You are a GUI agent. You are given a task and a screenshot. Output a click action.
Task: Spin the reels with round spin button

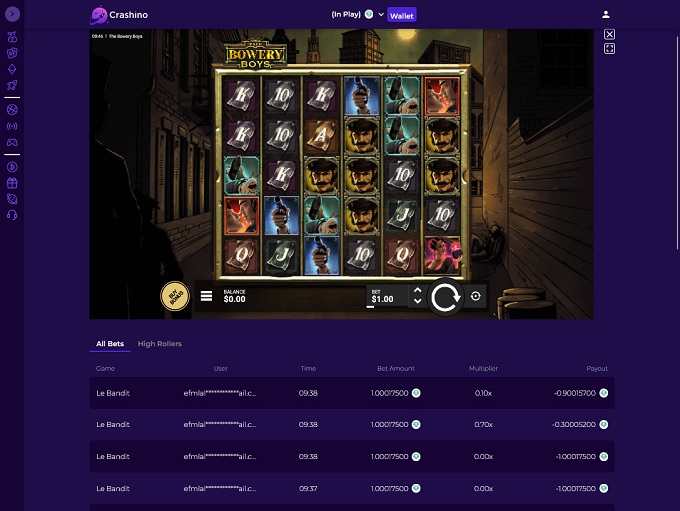pos(445,297)
